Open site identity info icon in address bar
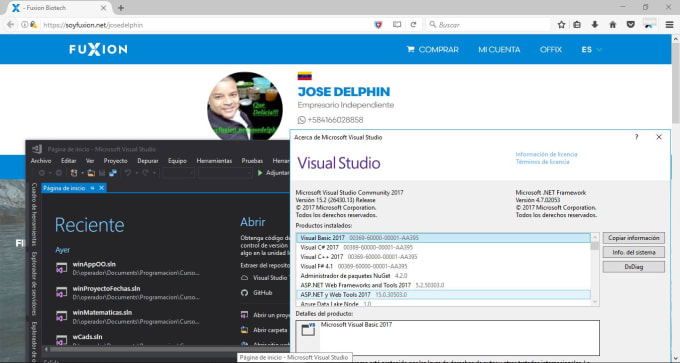This screenshot has width=680, height=363. point(25,25)
